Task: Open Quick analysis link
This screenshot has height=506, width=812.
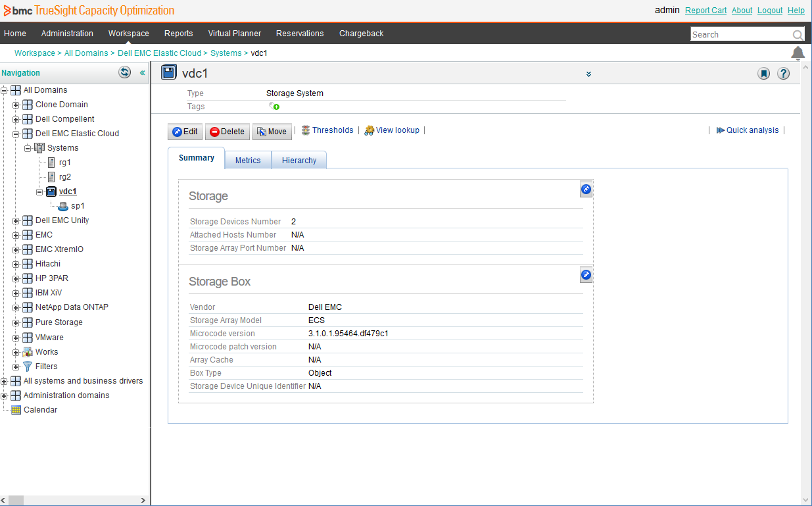Action: point(748,130)
